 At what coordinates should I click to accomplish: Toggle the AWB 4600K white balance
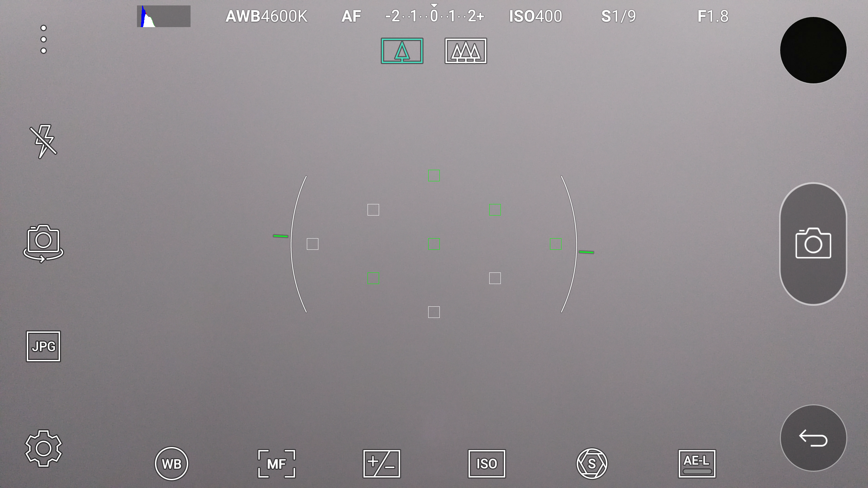tap(267, 16)
